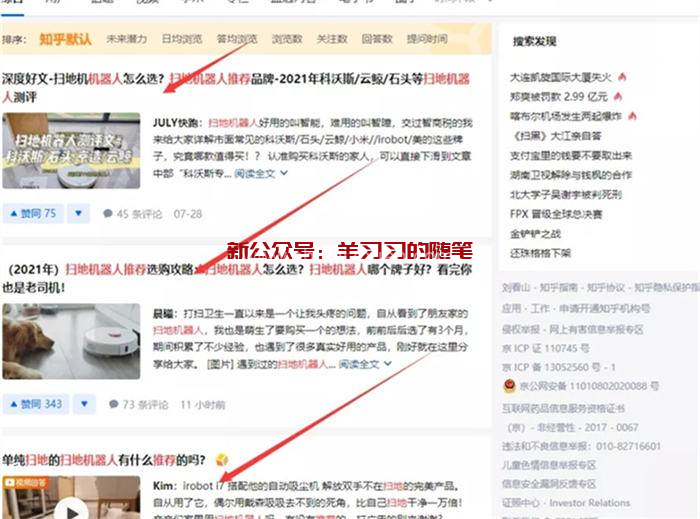The image size is (700, 519).
Task: Open trending search FPX 晋级全球总决赛
Action: [555, 213]
